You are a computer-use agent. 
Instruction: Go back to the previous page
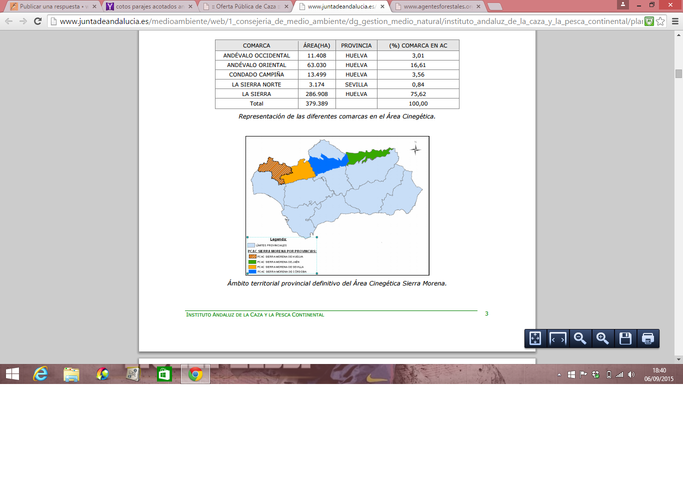[9, 21]
